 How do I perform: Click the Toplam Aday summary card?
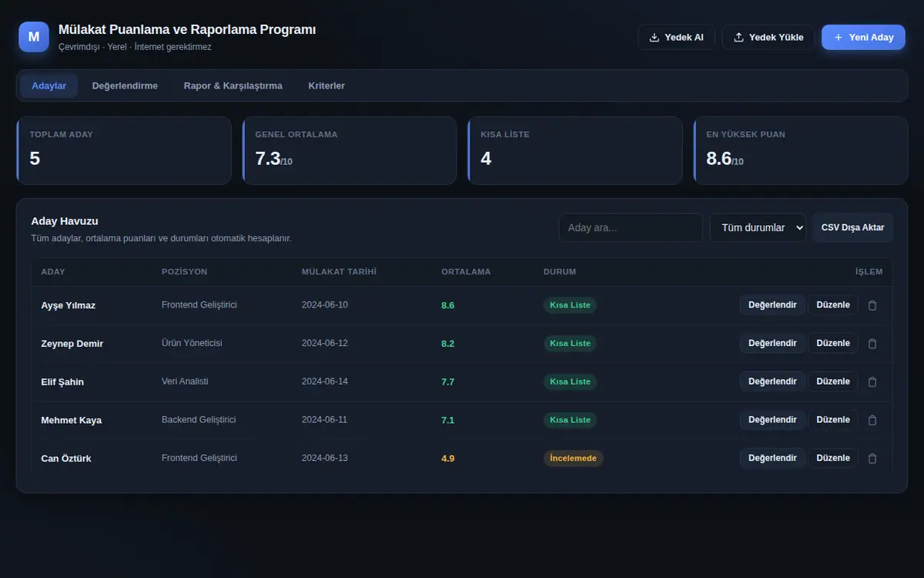(124, 150)
